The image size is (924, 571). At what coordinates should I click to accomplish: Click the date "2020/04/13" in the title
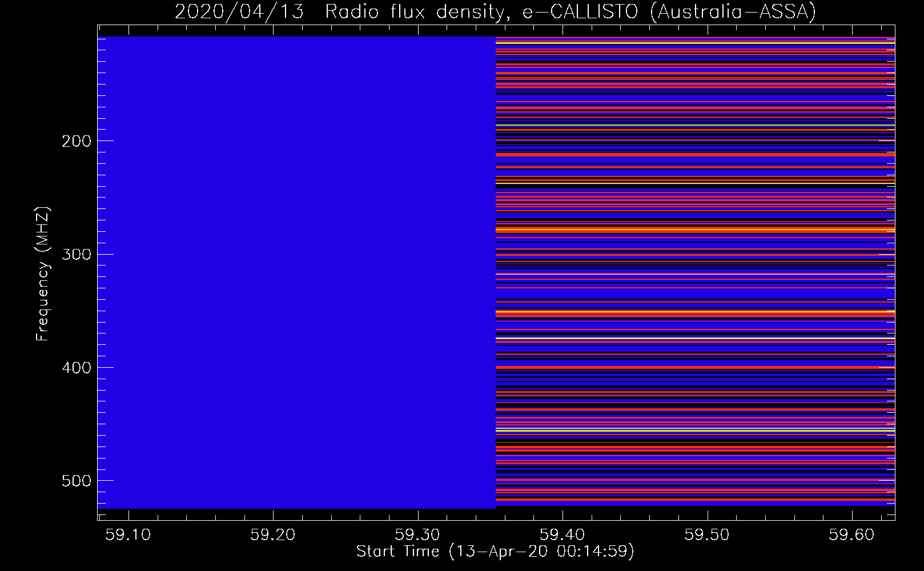(x=239, y=11)
